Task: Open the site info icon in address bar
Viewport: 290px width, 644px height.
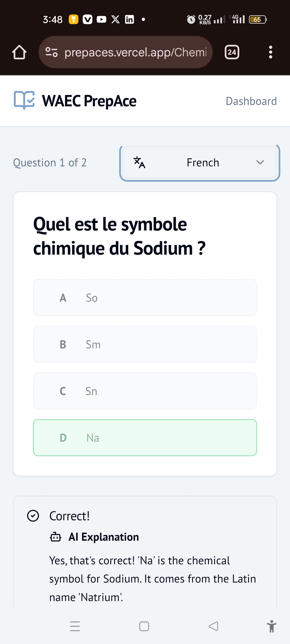Action: click(x=51, y=52)
